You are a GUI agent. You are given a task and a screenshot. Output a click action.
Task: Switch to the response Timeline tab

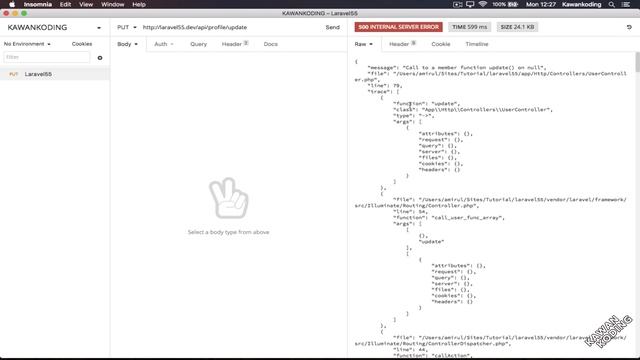(x=477, y=44)
